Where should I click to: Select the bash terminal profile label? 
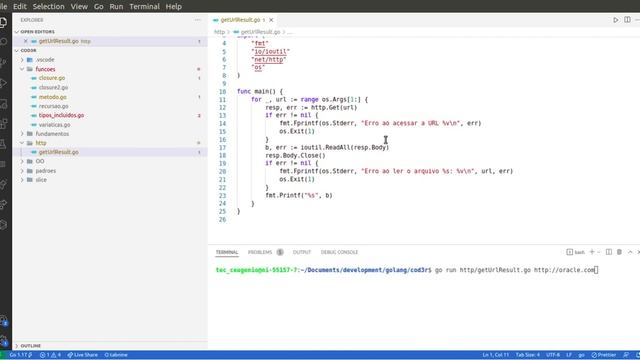point(576,252)
